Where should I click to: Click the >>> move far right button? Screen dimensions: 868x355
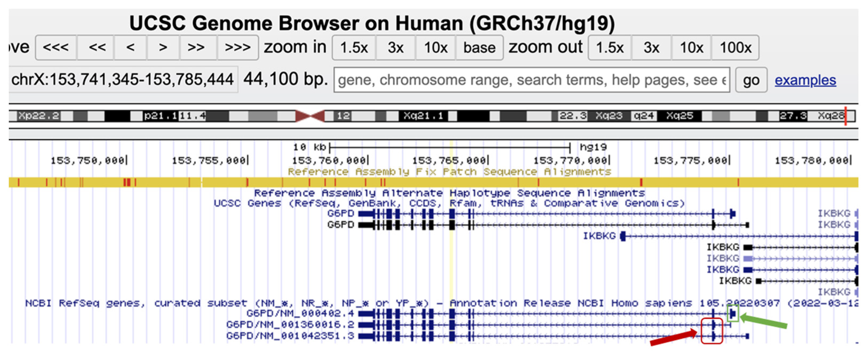238,47
